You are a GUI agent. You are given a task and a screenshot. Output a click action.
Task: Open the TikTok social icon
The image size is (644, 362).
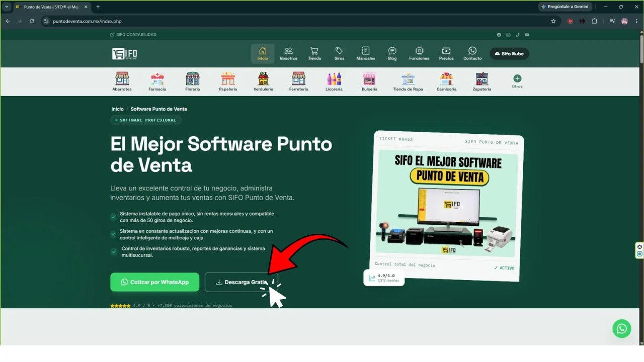pyautogui.click(x=518, y=35)
